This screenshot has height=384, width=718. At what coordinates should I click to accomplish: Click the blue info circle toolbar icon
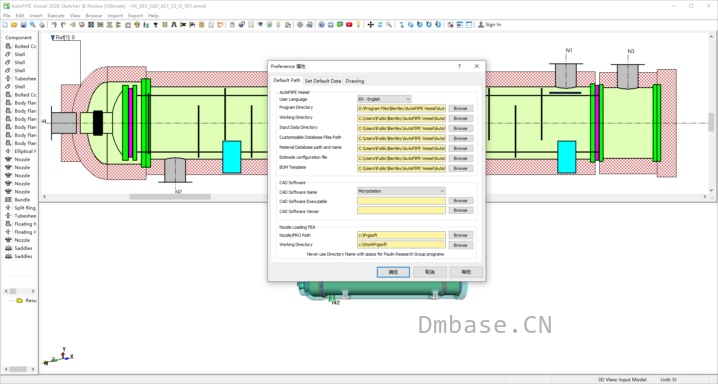click(x=321, y=25)
